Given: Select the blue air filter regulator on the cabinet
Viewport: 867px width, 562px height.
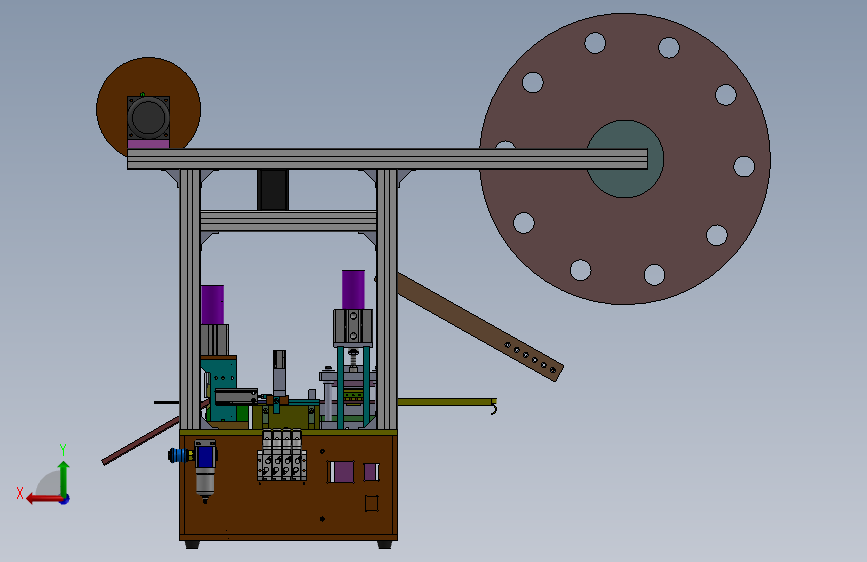Looking at the screenshot, I should pyautogui.click(x=205, y=470).
